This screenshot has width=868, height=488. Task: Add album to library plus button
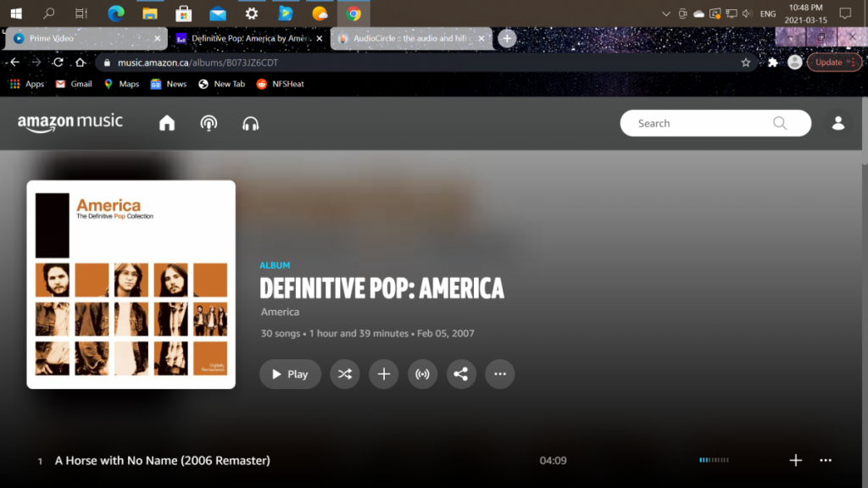384,374
